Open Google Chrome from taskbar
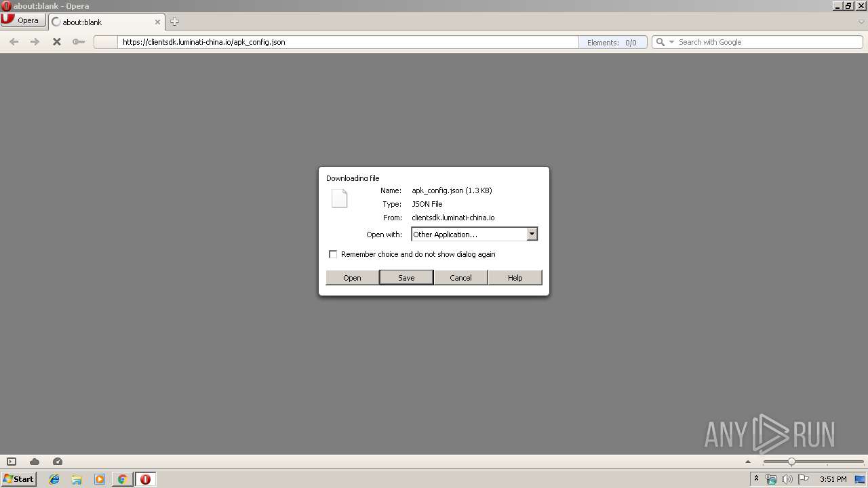This screenshot has width=868, height=488. point(122,479)
